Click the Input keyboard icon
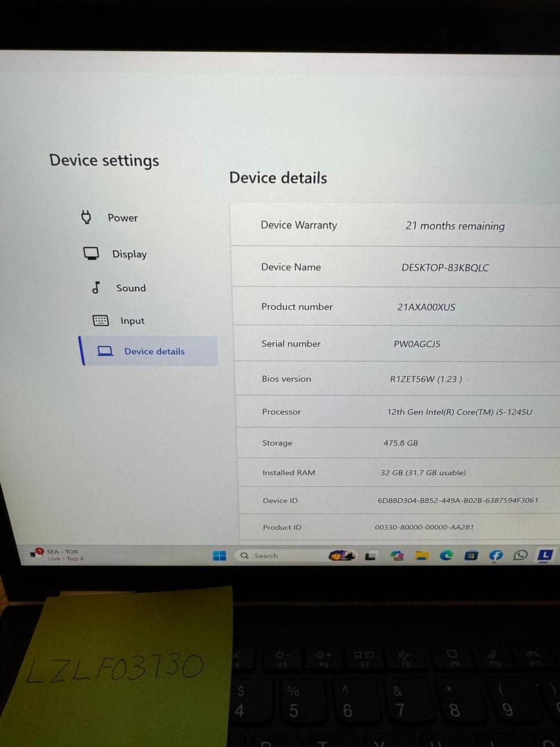The height and width of the screenshot is (747, 560). point(100,320)
